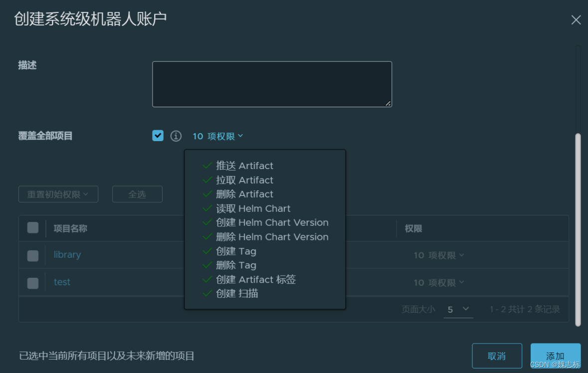Click the info icon beside 覆盖全部项目

(x=176, y=136)
